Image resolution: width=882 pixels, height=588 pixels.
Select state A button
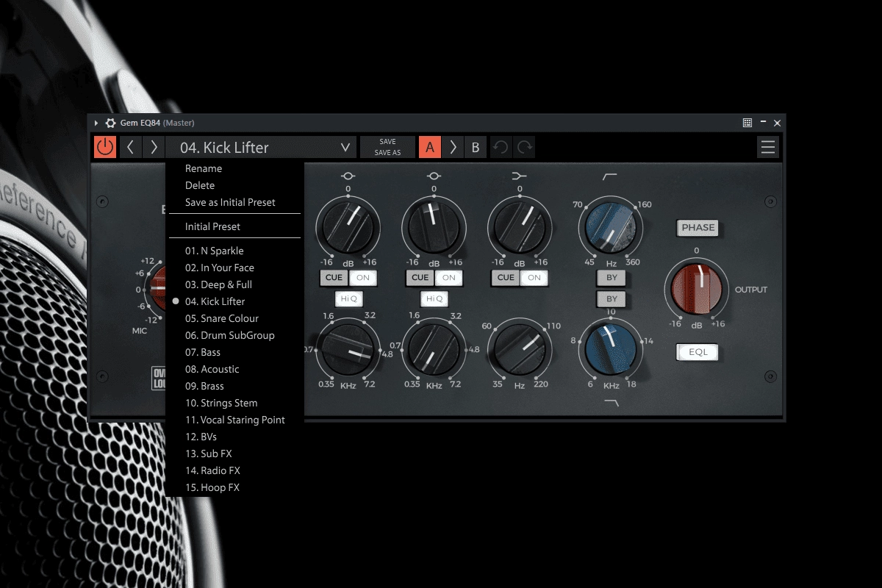[x=430, y=147]
